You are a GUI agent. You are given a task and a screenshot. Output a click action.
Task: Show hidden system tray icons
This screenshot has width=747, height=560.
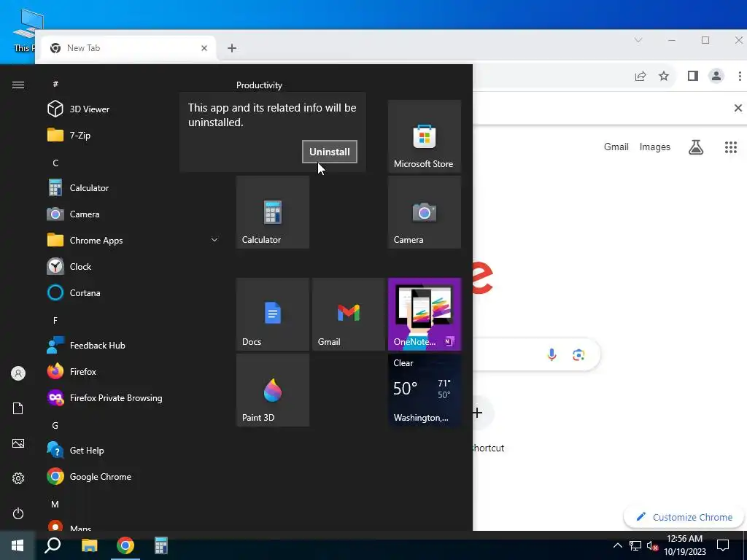click(x=617, y=545)
